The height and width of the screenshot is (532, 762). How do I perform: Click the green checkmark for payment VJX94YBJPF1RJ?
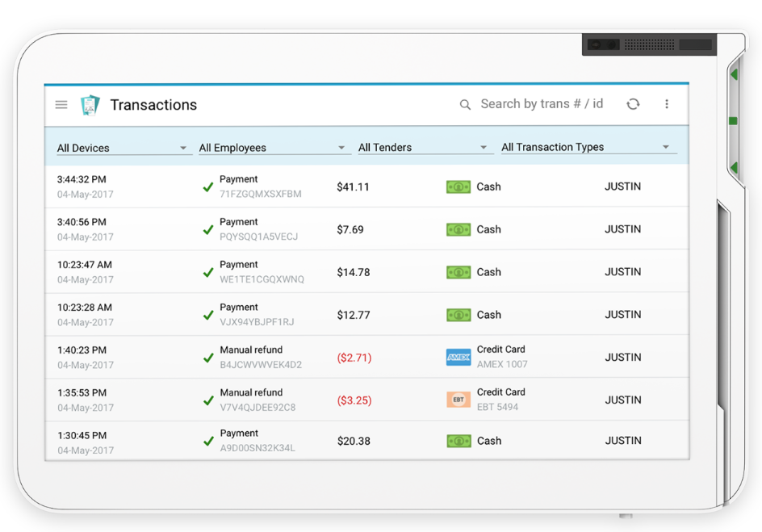click(208, 316)
